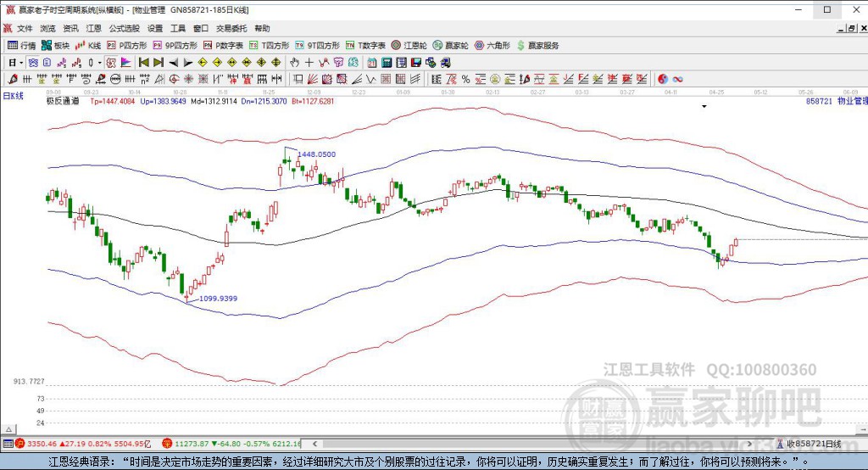868x470 pixels.
Task: Jump to the first bar icon
Action: 143,63
